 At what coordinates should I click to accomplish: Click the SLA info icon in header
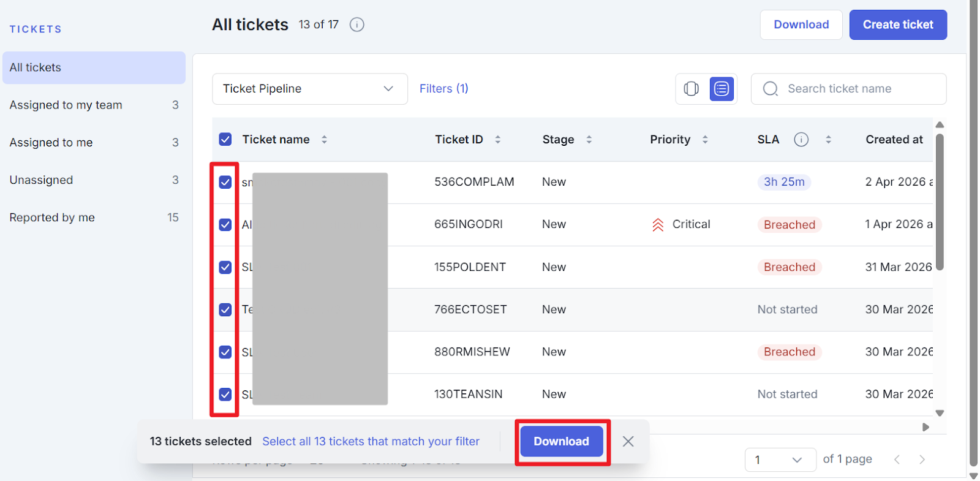pos(801,140)
